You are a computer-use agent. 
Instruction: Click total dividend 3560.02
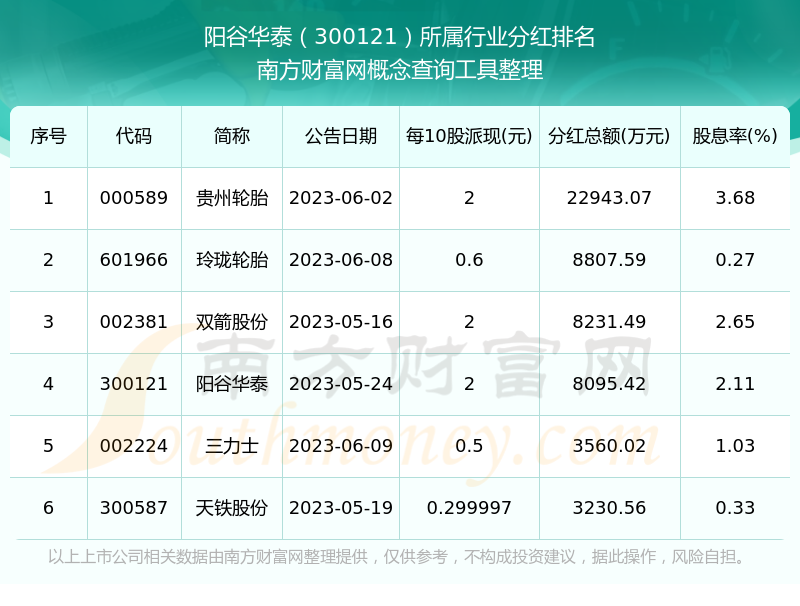point(609,446)
